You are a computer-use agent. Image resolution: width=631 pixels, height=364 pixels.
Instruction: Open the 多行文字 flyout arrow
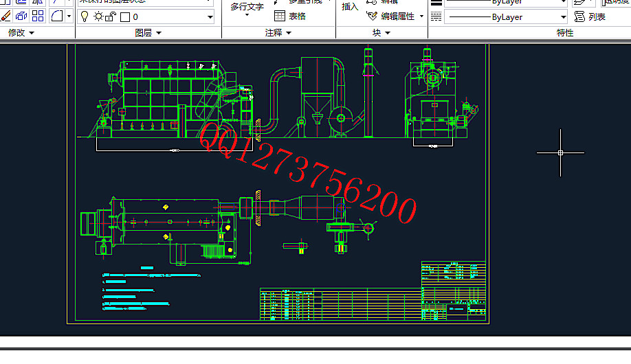[247, 15]
